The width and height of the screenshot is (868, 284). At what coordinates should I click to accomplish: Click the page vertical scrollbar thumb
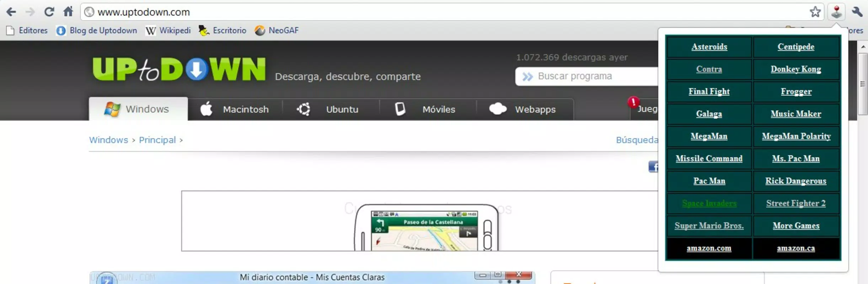point(863,84)
